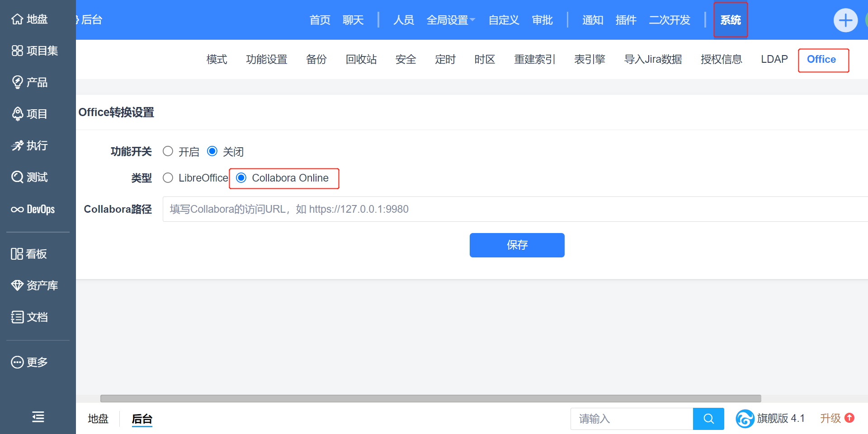
Task: Focus the 请输入 search input field
Action: coord(632,419)
